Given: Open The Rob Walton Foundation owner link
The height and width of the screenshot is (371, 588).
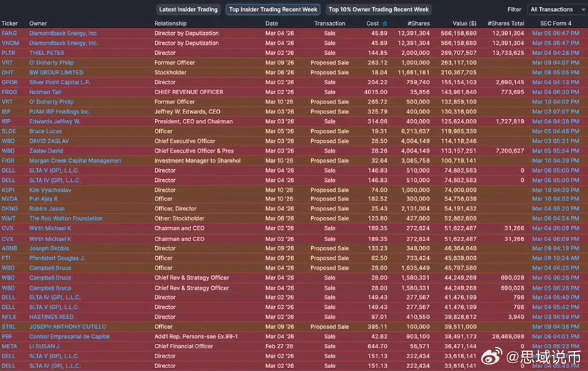Looking at the screenshot, I should (66, 219).
